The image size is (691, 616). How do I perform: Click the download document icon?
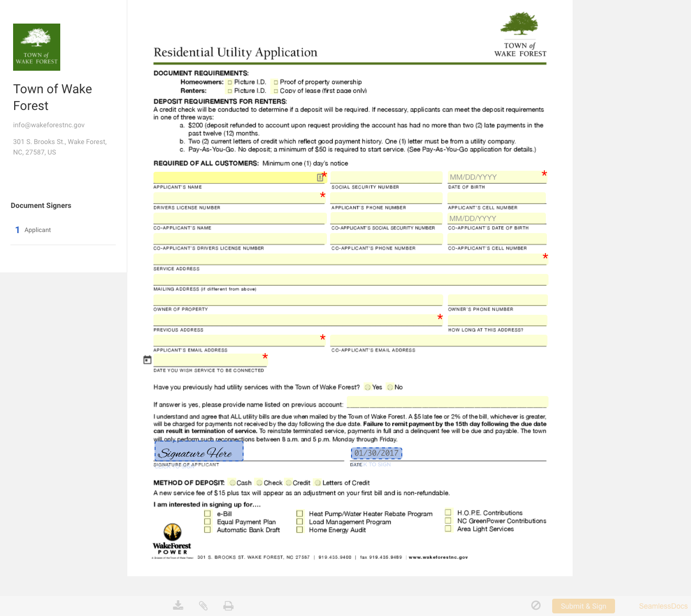click(x=178, y=605)
